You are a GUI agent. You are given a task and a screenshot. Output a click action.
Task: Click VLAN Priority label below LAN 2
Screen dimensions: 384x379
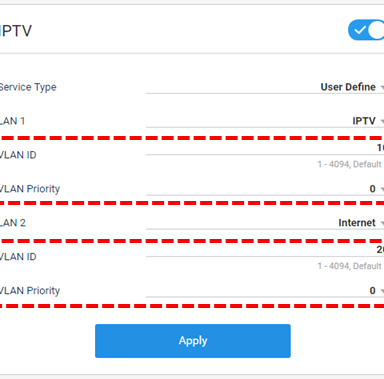click(30, 291)
